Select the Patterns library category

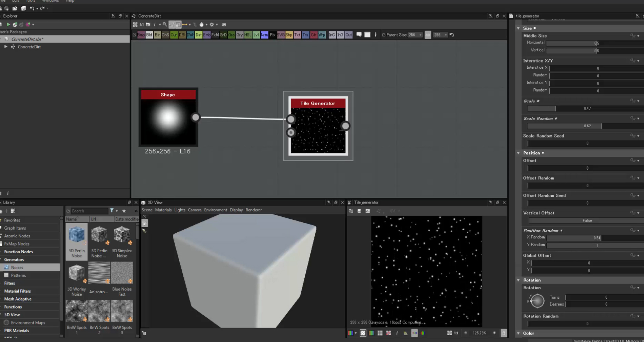(x=18, y=275)
